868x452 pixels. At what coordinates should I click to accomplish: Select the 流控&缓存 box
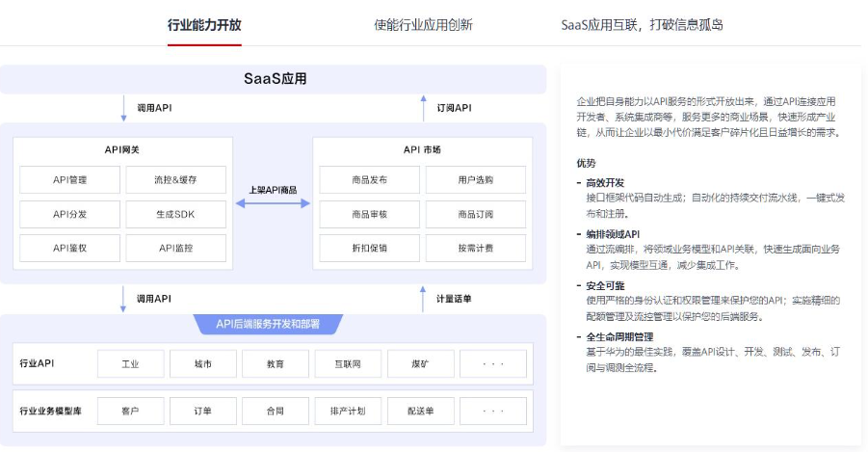click(176, 179)
